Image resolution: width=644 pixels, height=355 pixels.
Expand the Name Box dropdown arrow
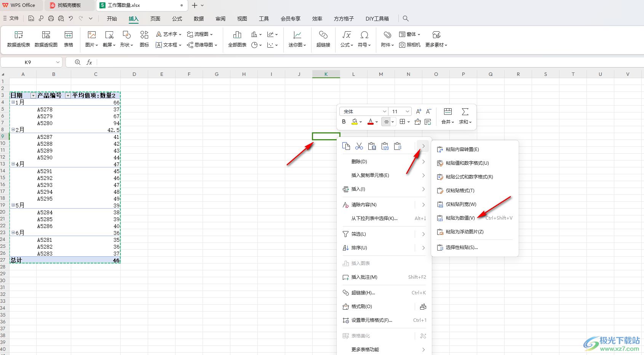click(58, 62)
